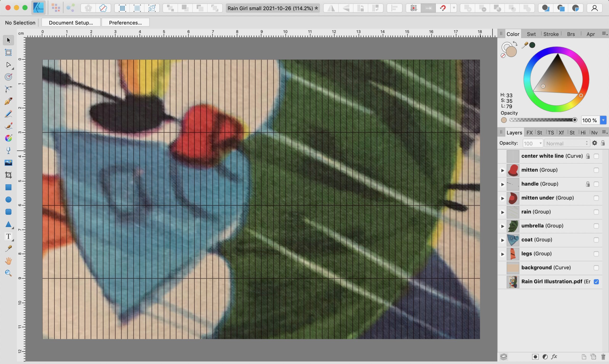Image resolution: width=609 pixels, height=364 pixels.
Task: Disable visibility of Rain Girl Illustration.pdf layer
Action: 596,281
